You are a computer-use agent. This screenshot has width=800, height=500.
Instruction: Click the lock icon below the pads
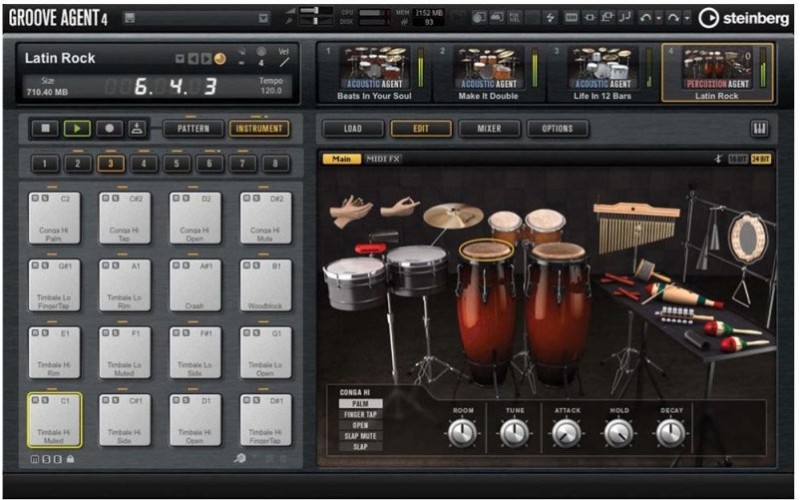pos(70,459)
